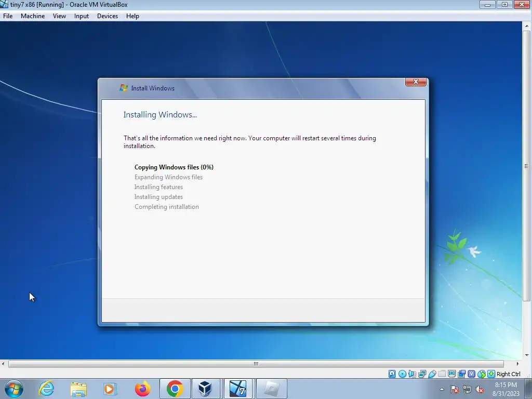Click the 'Installing Windows...' heading
Screen dimensions: 532x399
pos(160,115)
